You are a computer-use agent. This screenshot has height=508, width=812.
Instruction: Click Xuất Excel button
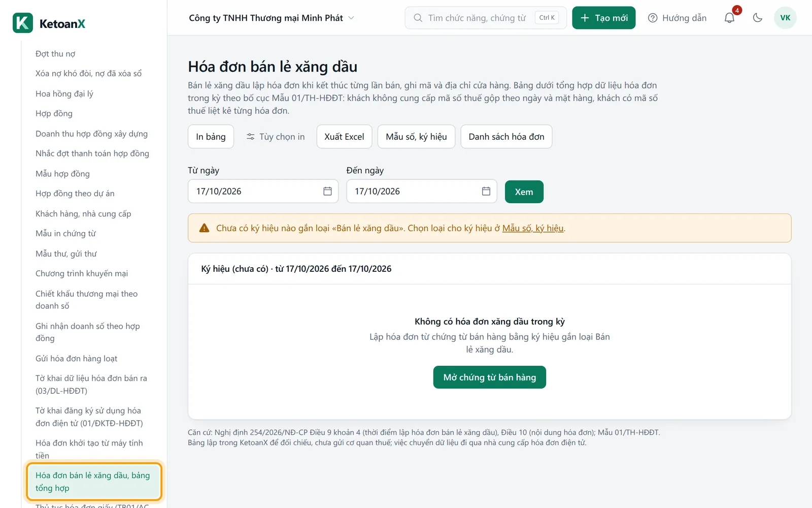[344, 137]
